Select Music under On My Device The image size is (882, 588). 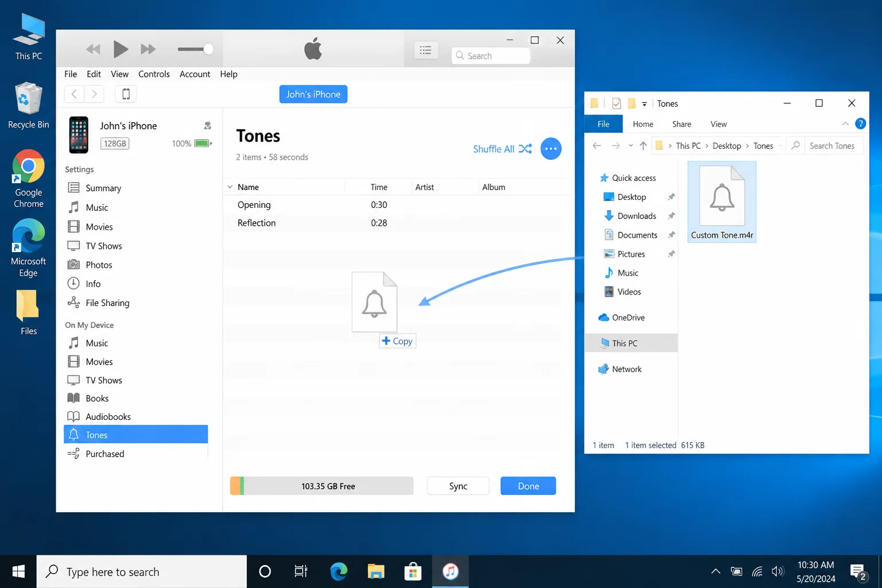pyautogui.click(x=96, y=343)
